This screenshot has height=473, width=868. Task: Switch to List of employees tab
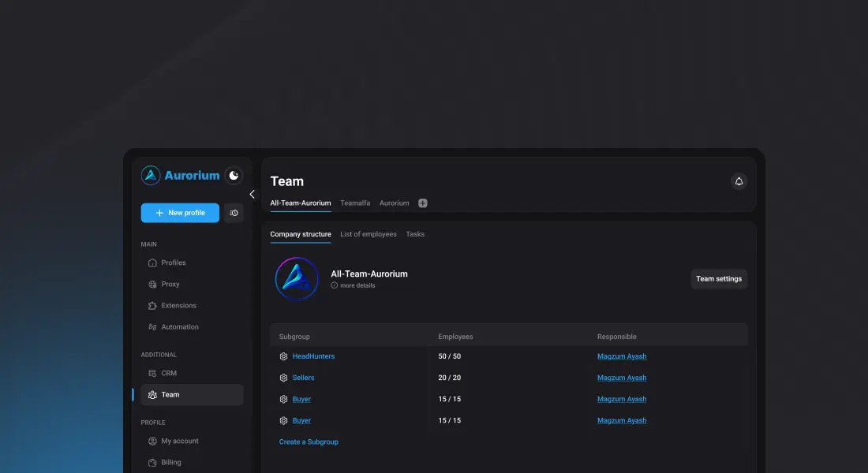point(369,234)
